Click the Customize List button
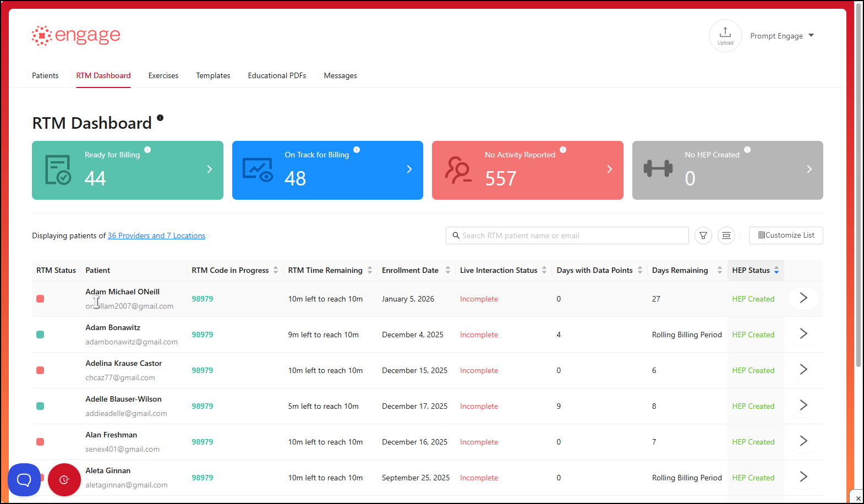Image resolution: width=864 pixels, height=504 pixels. (786, 235)
